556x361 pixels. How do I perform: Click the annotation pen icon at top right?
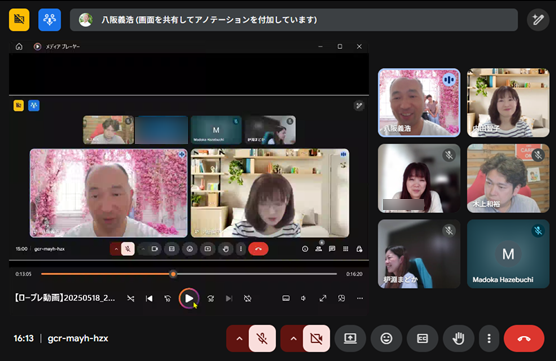(x=538, y=20)
